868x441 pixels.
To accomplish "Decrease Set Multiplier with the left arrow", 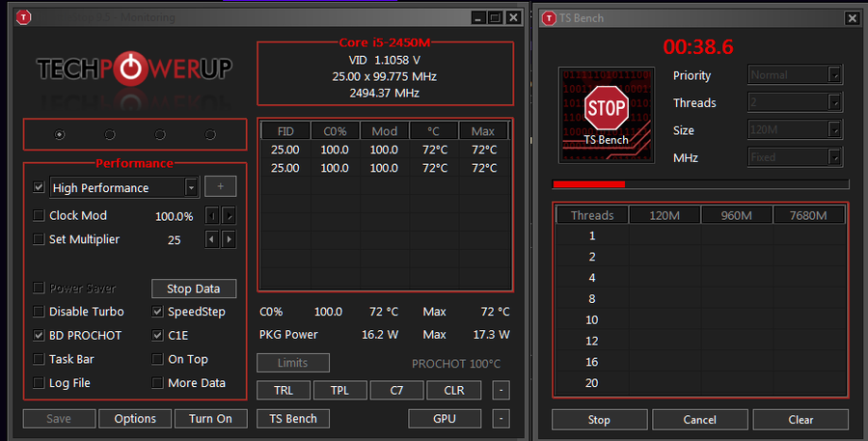I will point(211,239).
